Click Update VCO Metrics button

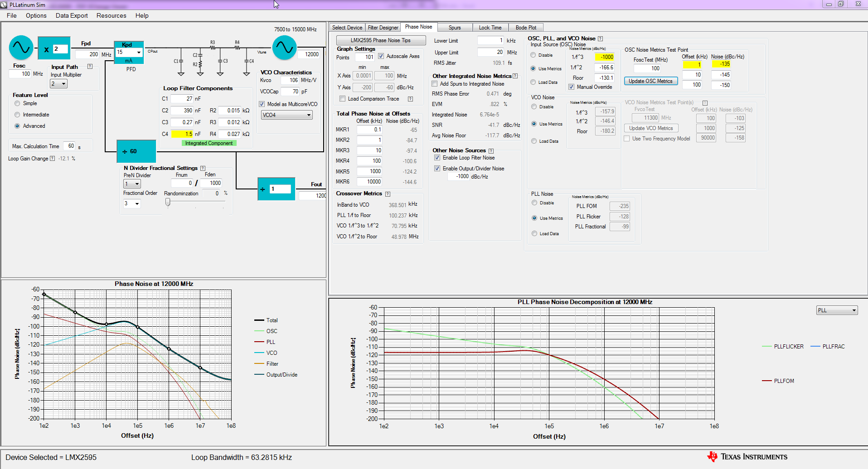pos(651,128)
